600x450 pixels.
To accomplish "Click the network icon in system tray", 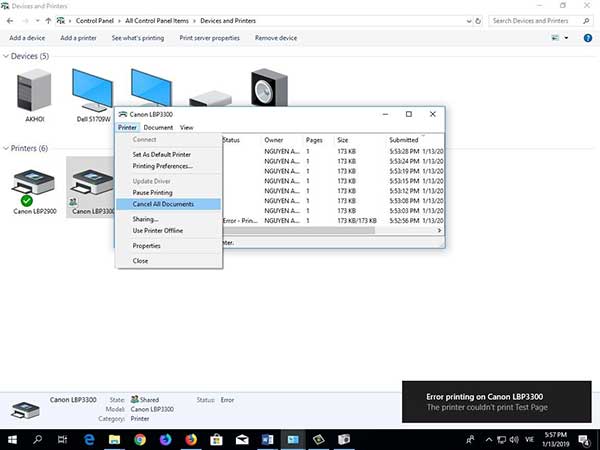I will pos(501,440).
